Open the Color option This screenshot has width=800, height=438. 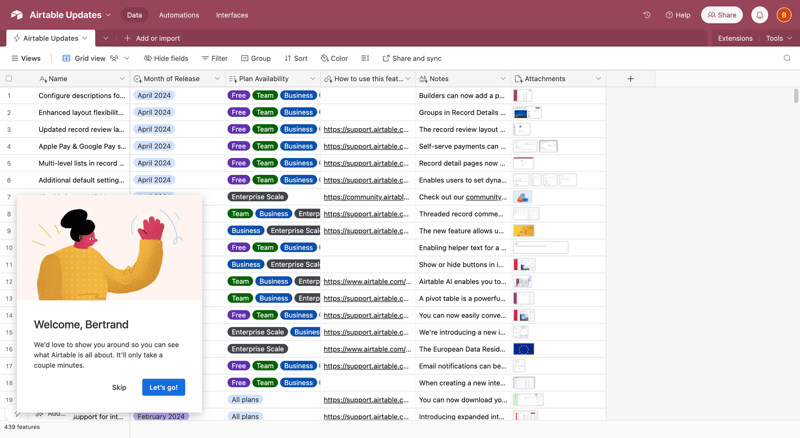click(x=334, y=58)
